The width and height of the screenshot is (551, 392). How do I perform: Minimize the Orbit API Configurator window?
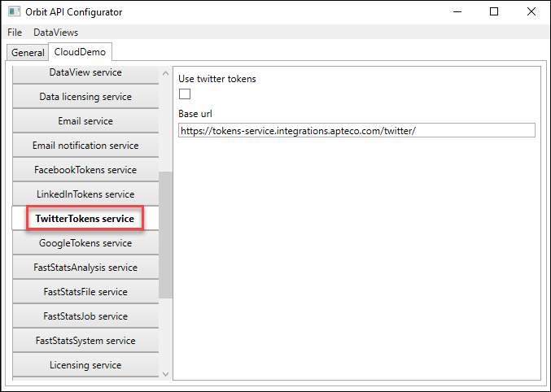pos(457,12)
